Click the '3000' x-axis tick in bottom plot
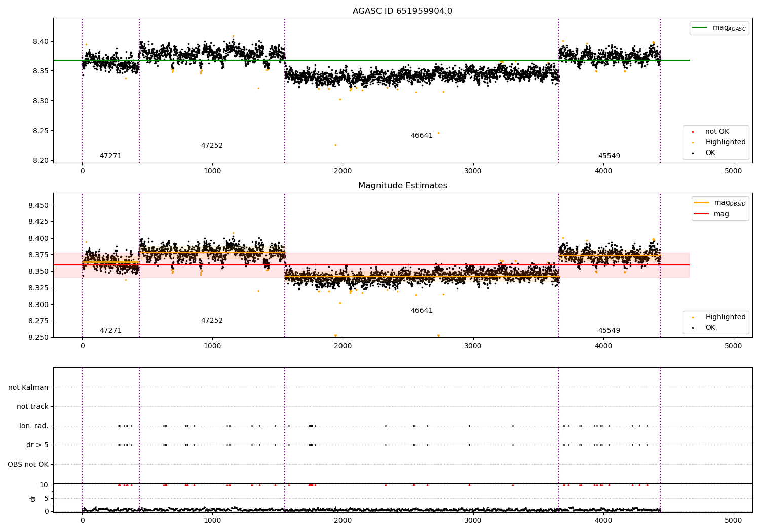The width and height of the screenshot is (760, 532). point(473,521)
